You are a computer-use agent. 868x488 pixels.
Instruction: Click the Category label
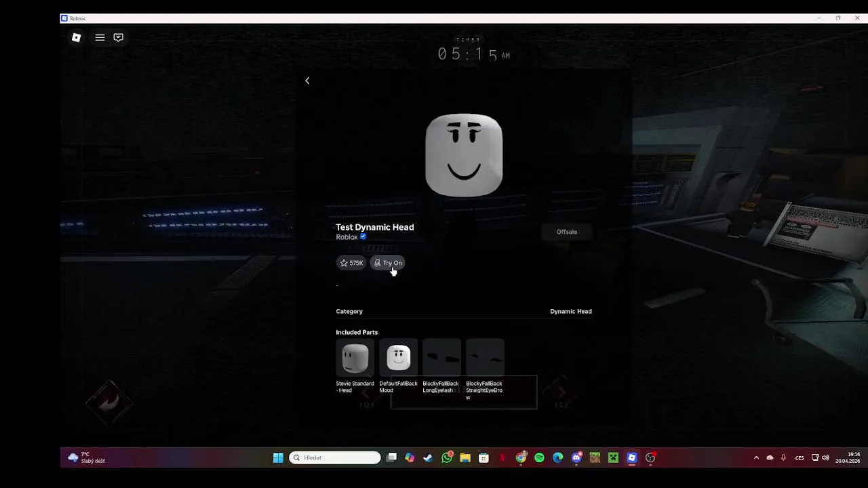coord(349,312)
